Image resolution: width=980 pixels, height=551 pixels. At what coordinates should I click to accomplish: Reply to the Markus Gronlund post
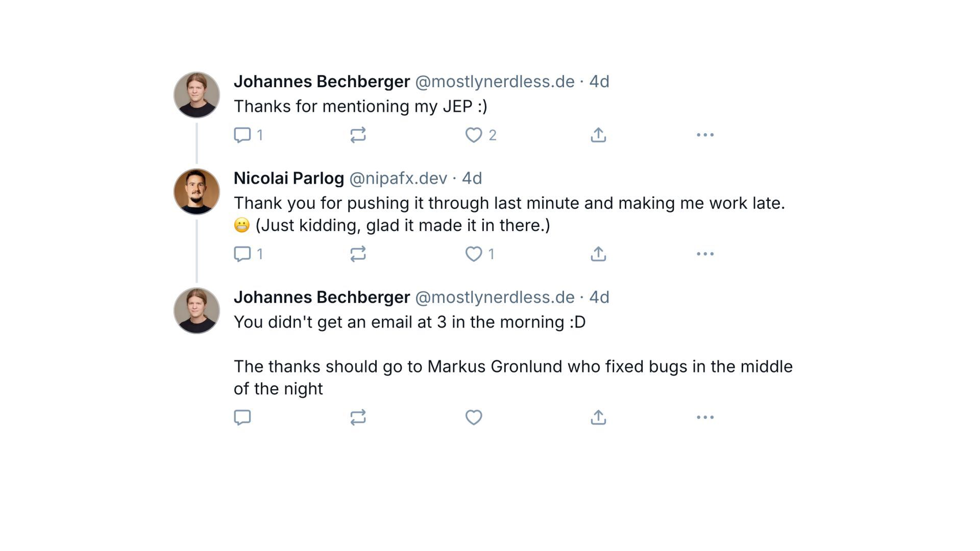(x=242, y=417)
